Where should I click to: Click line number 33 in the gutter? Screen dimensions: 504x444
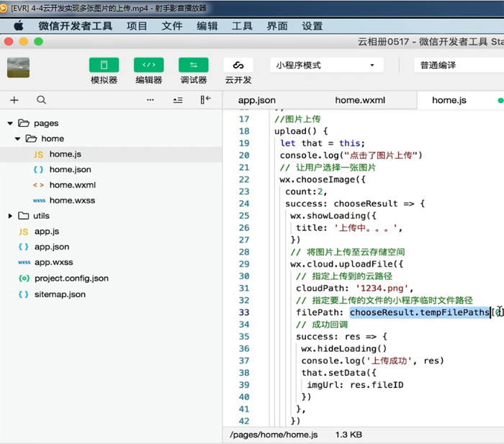coord(244,312)
